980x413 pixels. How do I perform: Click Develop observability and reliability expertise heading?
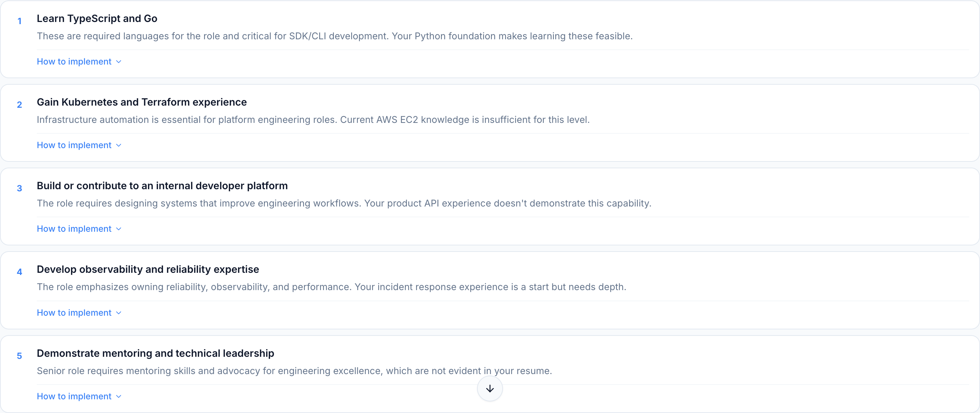[x=147, y=270]
